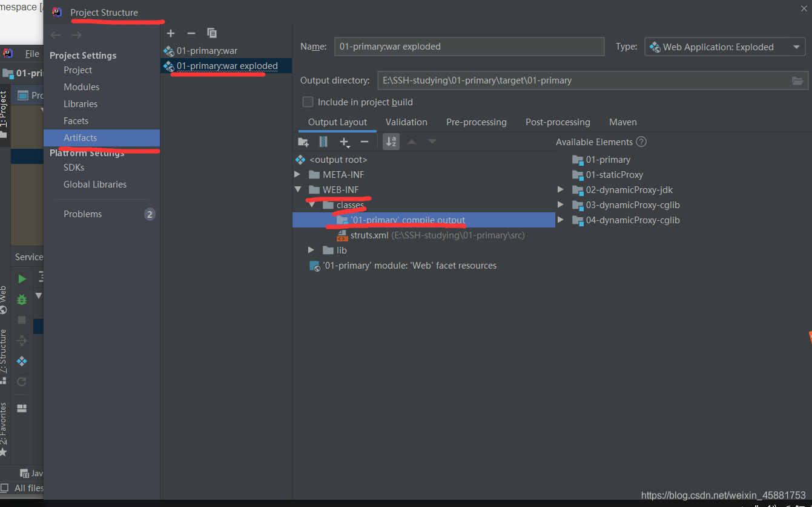This screenshot has height=507, width=812.
Task: Expand 03-dynamicProxy-cglib in Available Elements
Action: [x=561, y=204]
